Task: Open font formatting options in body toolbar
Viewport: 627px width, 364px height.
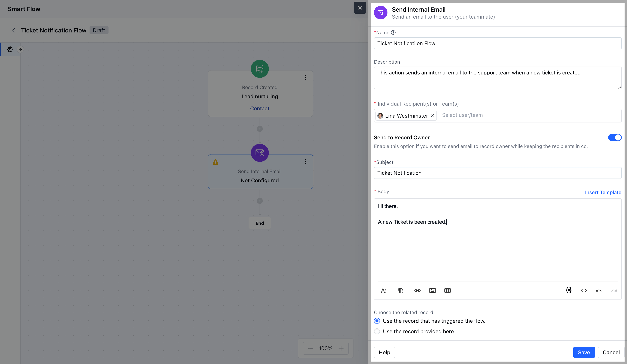Action: [384, 290]
